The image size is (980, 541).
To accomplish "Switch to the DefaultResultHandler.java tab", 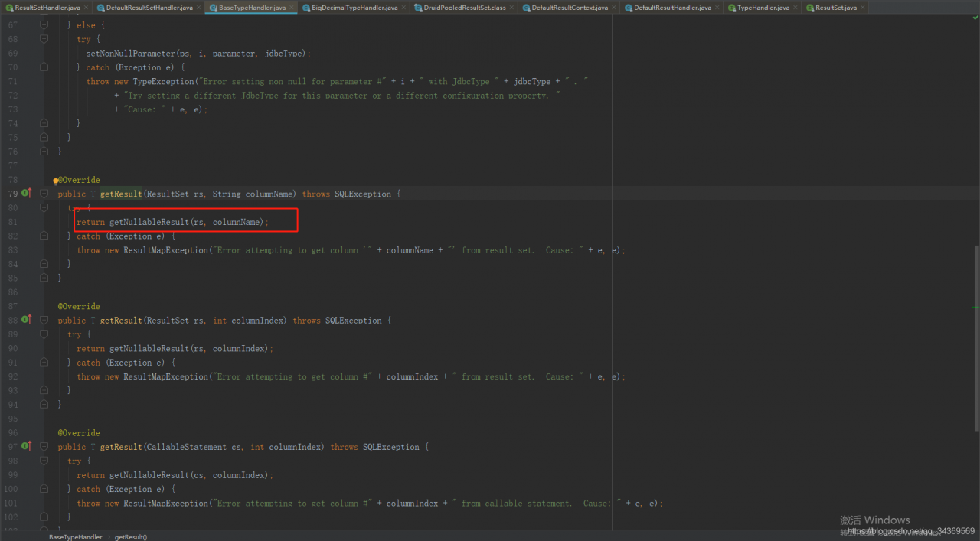I will [x=672, y=7].
